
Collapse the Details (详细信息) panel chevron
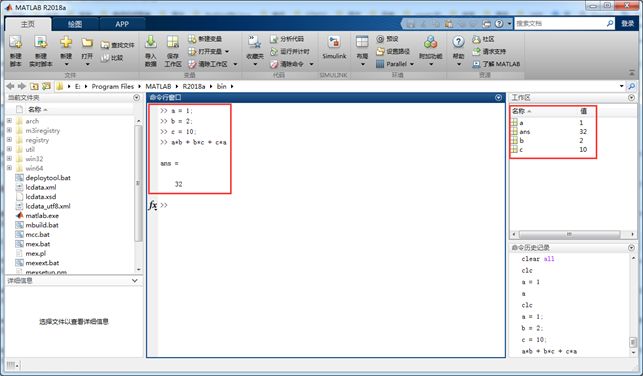click(135, 280)
